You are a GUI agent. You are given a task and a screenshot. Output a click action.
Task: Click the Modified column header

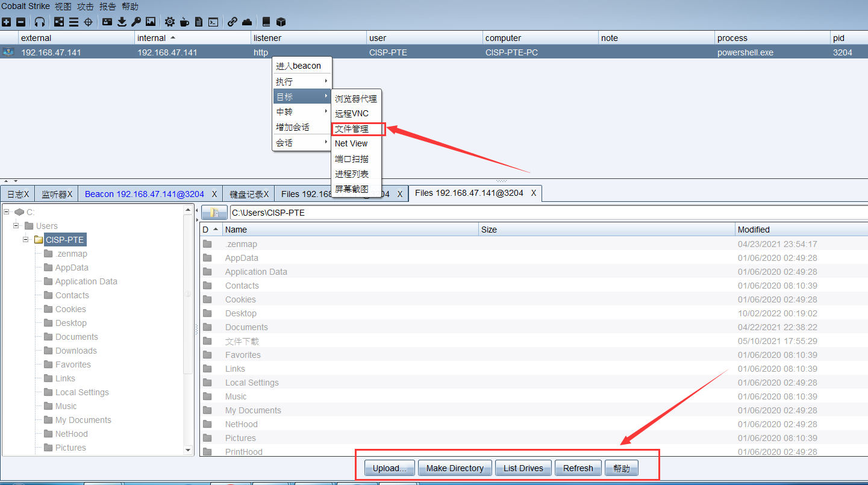(802, 230)
